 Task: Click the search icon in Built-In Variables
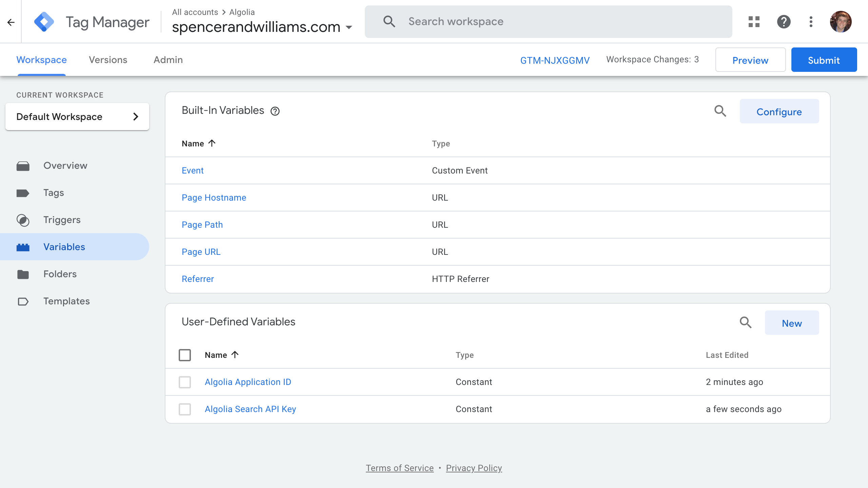coord(720,111)
